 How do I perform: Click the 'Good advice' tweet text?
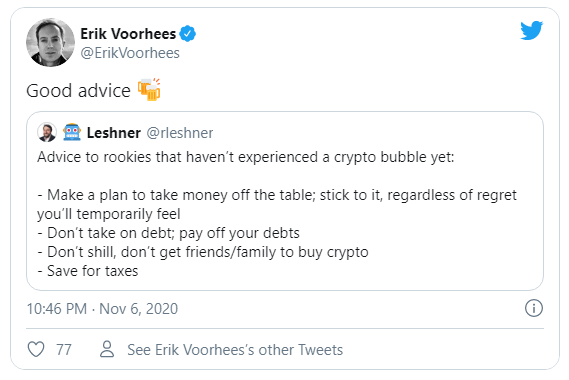coord(78,90)
